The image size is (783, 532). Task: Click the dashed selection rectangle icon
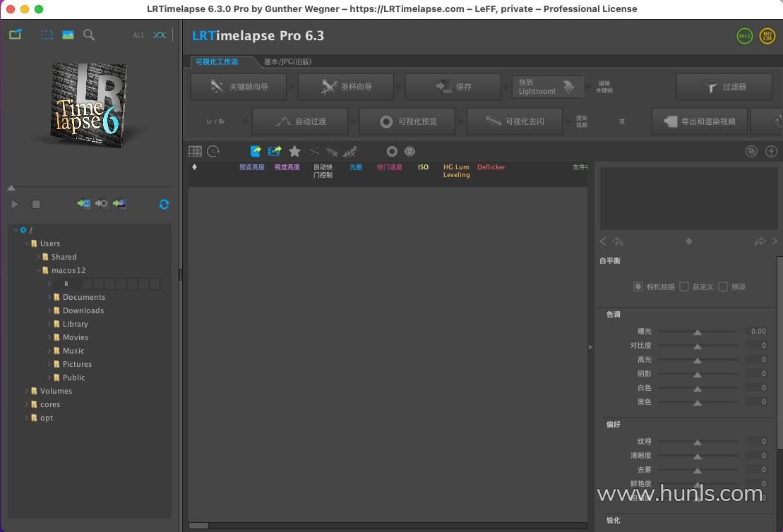point(47,35)
